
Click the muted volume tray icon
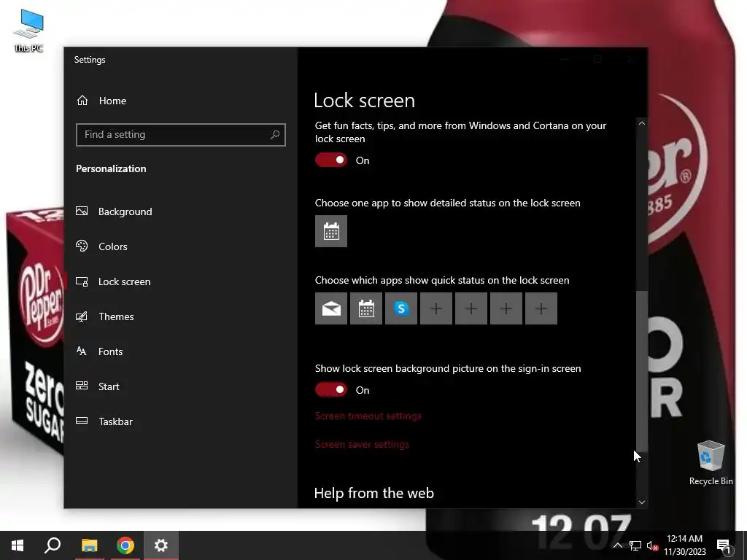point(652,545)
